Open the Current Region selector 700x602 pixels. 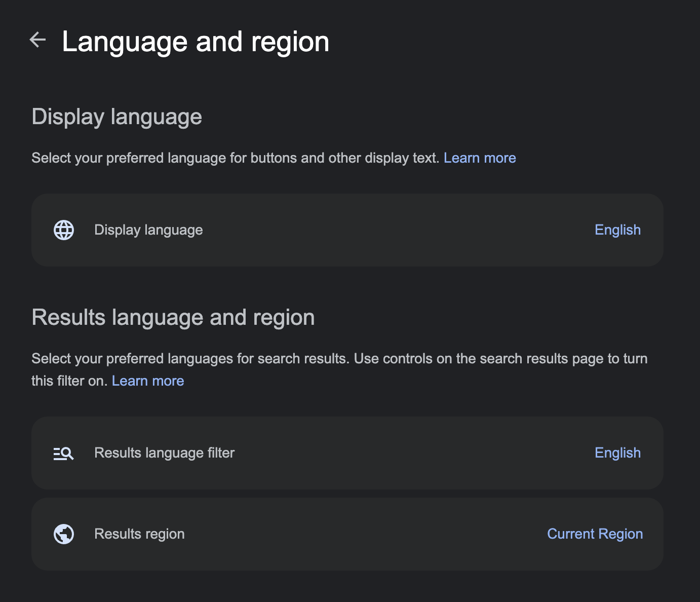pos(595,534)
